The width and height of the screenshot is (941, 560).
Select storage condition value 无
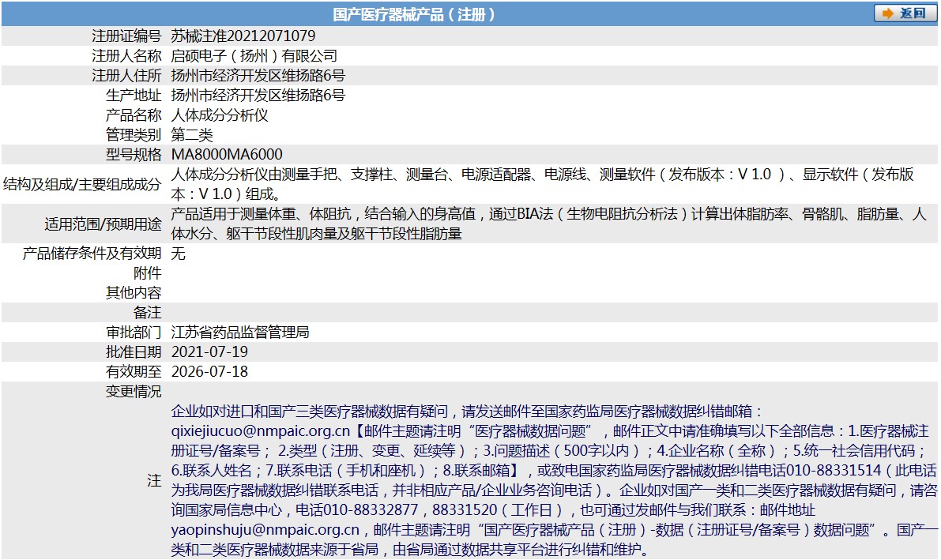point(179,254)
